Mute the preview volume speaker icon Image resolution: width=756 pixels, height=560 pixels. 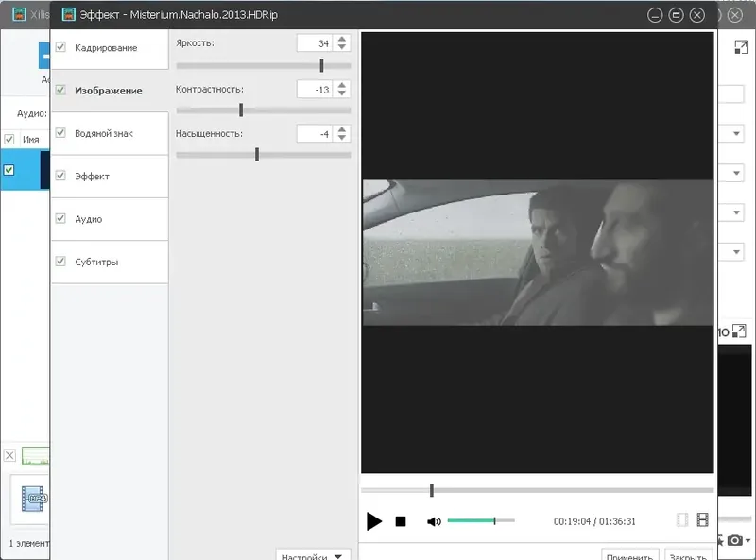point(434,521)
